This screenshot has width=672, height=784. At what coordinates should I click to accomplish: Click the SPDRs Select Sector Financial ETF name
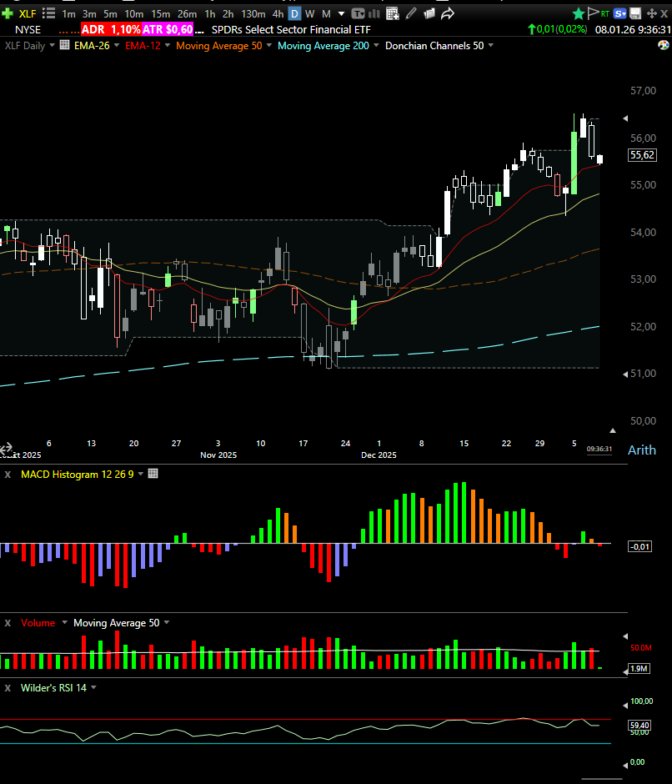(291, 29)
